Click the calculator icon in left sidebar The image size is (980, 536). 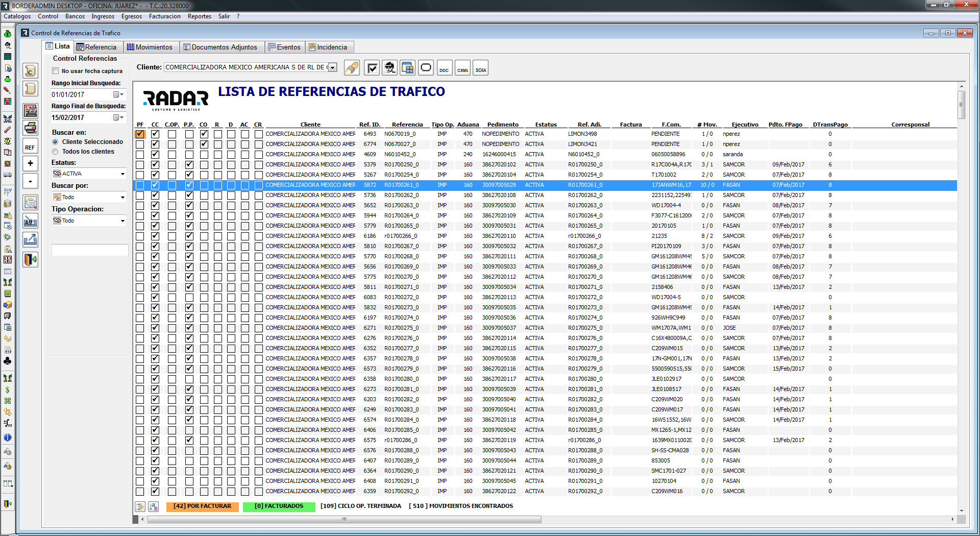pyautogui.click(x=8, y=56)
